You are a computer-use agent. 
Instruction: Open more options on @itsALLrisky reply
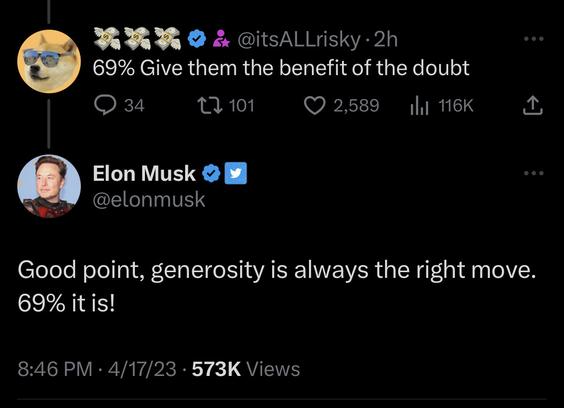534,38
